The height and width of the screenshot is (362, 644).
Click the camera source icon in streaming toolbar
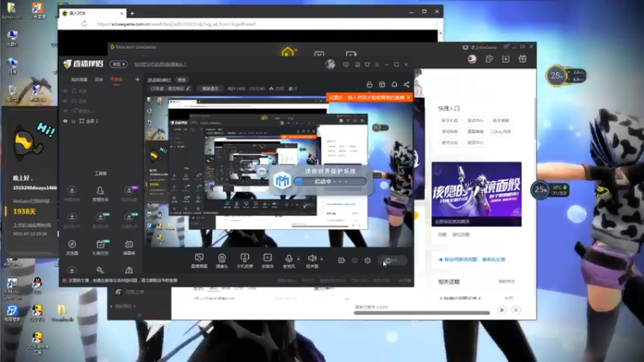click(x=222, y=257)
